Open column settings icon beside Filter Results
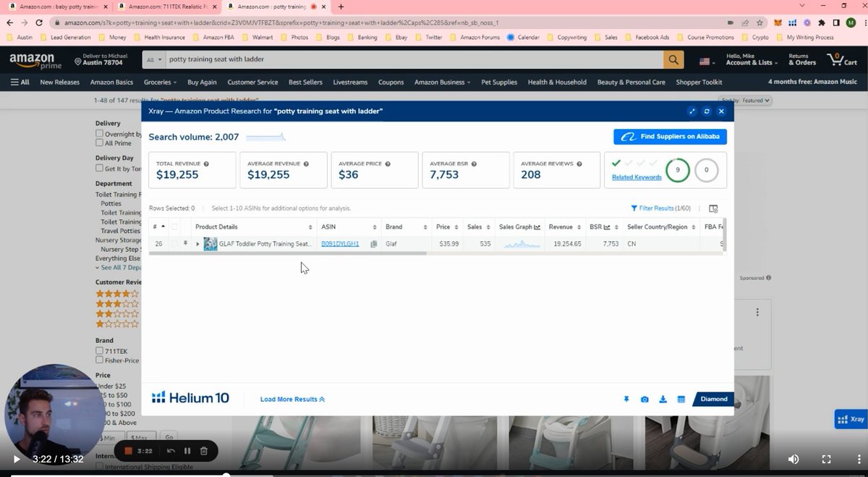Viewport: 868px width, 477px height. pos(713,208)
